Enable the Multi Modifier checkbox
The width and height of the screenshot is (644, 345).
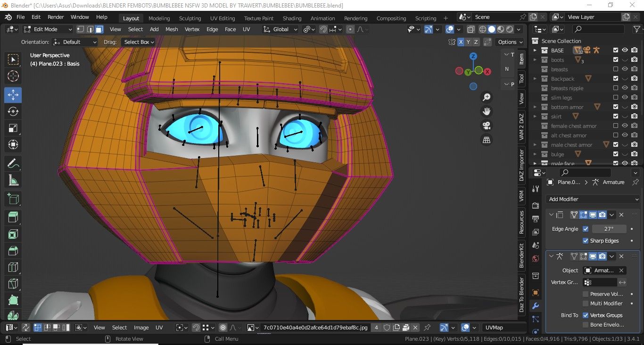586,303
